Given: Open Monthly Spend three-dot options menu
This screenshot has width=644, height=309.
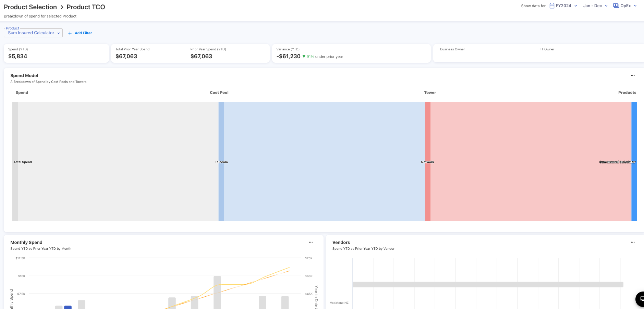Looking at the screenshot, I should click(x=311, y=242).
